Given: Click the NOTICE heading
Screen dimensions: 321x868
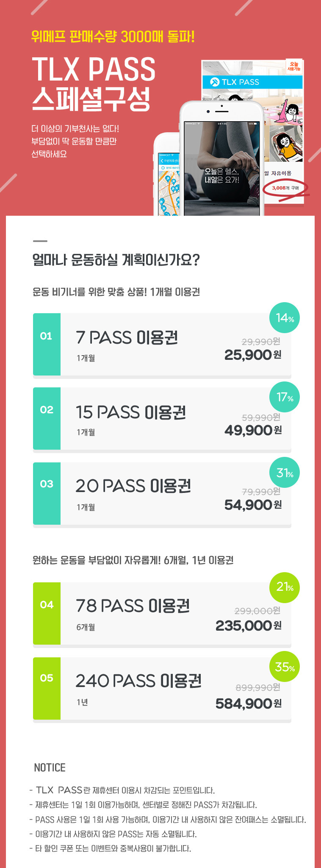Looking at the screenshot, I should click(50, 768).
